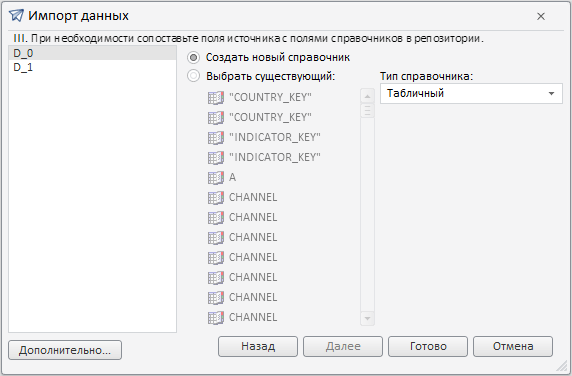The width and height of the screenshot is (572, 376).
Task: Open the "Тип справочника" dropdown
Action: (x=471, y=94)
